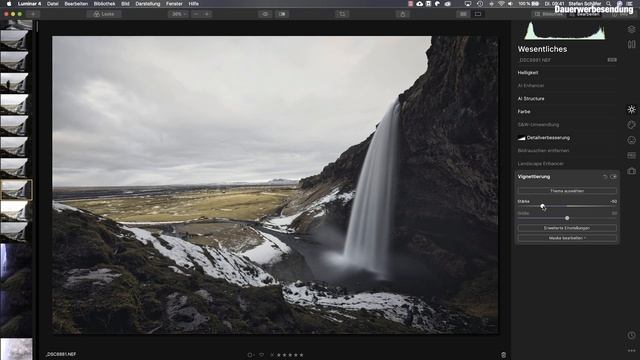Screen dimensions: 640x360
Task: Open the Bearbeiten menu
Action: click(76, 4)
